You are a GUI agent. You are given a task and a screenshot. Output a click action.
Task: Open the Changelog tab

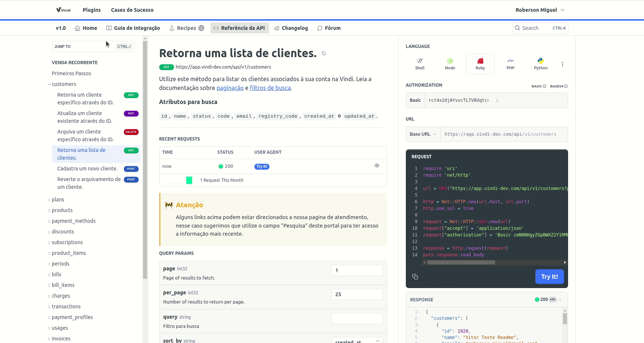point(291,28)
